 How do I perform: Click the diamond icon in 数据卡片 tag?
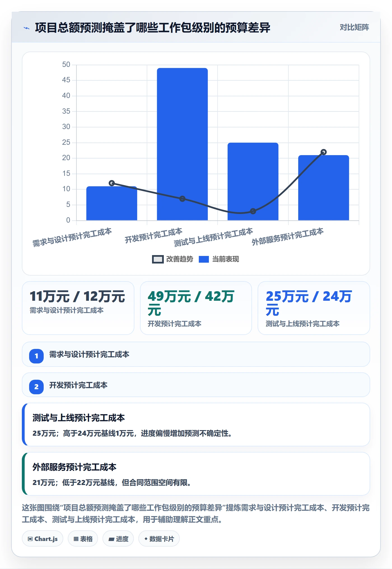click(146, 539)
